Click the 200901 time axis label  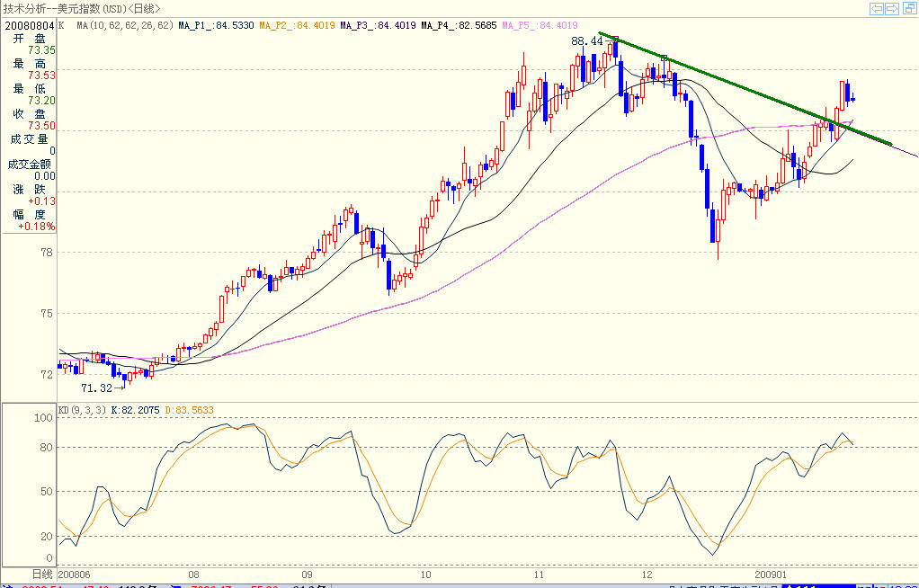[770, 575]
